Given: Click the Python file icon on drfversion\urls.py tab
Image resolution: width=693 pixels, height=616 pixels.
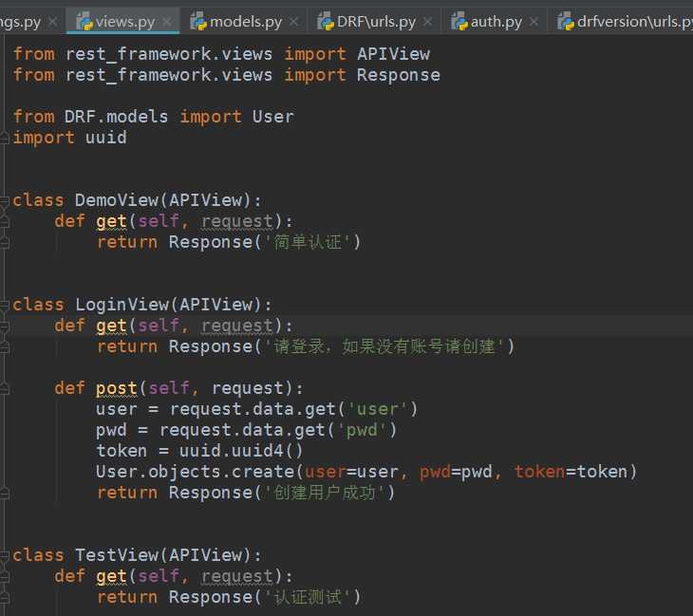Looking at the screenshot, I should [566, 21].
